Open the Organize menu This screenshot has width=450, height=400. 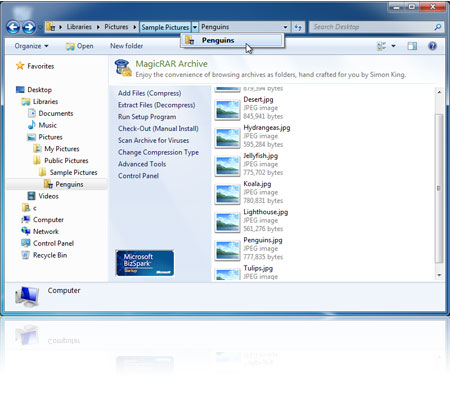(x=31, y=46)
